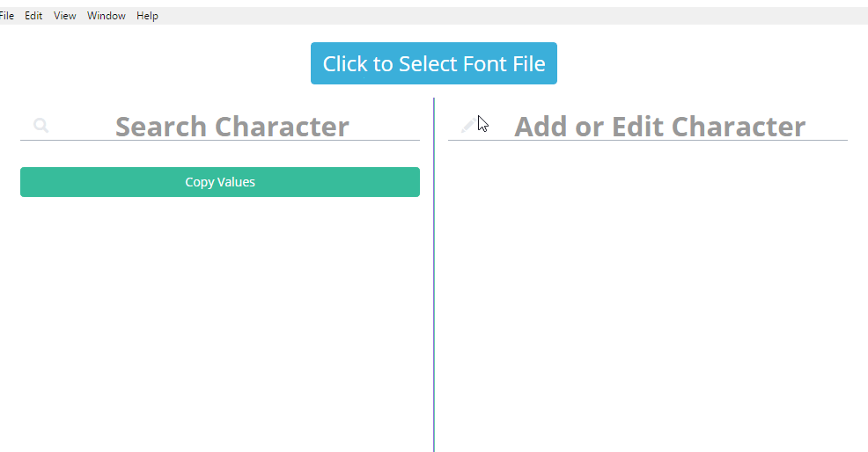Open the View menu
Viewport: 868px width, 452px height.
(65, 16)
